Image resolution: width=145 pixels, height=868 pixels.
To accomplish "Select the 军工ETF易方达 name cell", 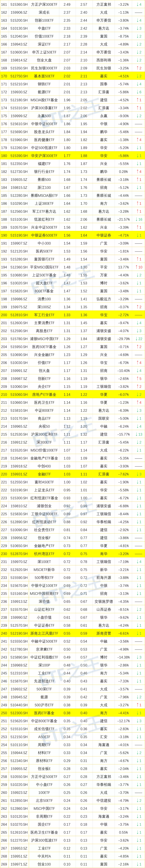I will (44, 212).
